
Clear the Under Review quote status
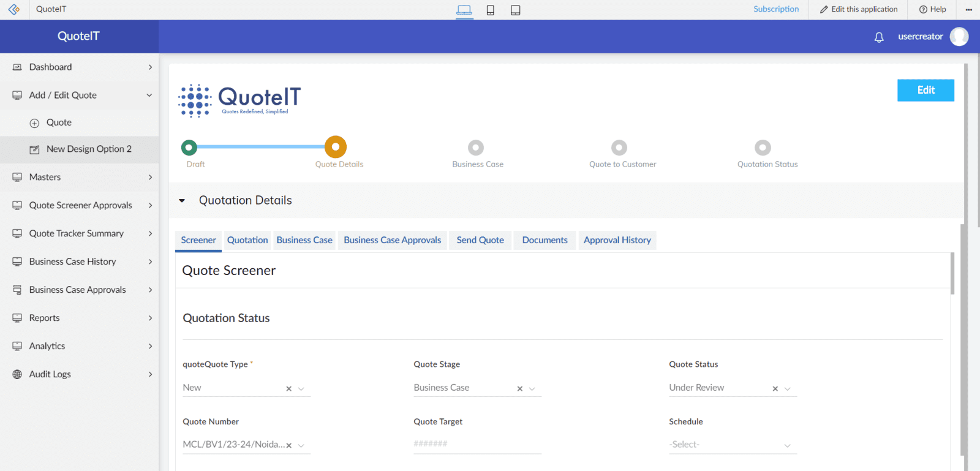[775, 389]
